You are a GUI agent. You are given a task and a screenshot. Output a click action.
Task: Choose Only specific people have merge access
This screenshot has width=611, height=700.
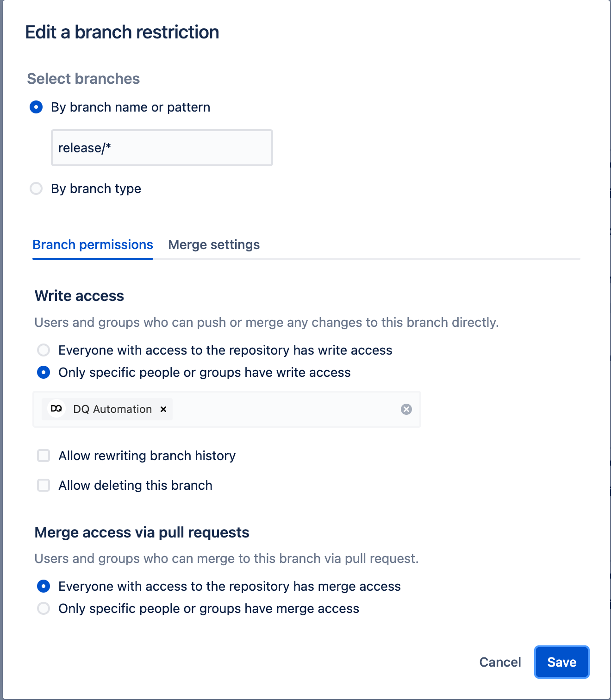point(43,608)
